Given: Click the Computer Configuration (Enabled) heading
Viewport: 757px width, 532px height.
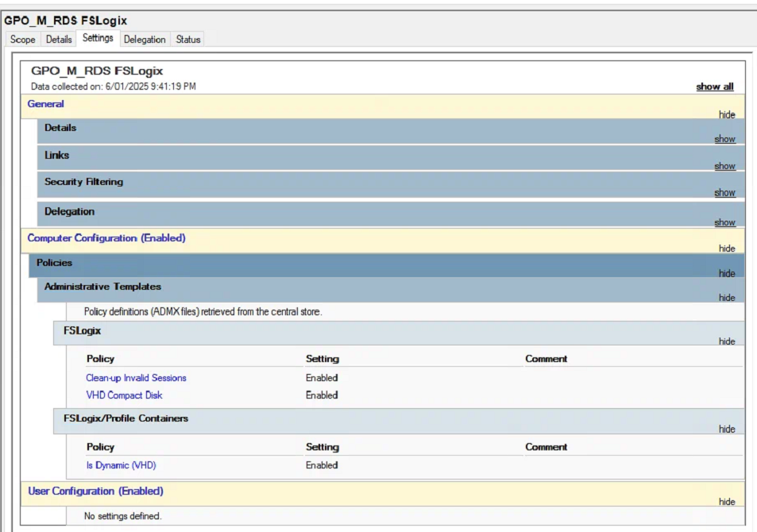Looking at the screenshot, I should click(x=106, y=238).
